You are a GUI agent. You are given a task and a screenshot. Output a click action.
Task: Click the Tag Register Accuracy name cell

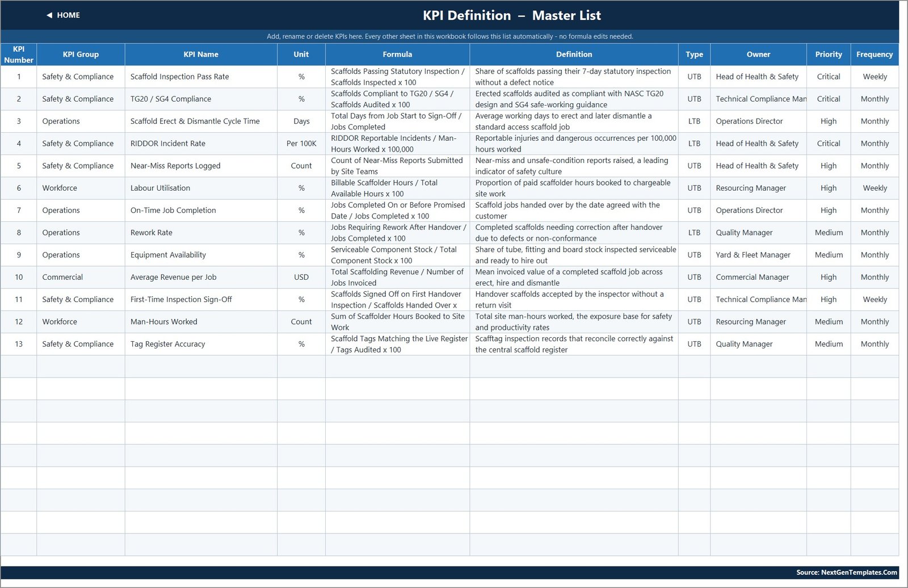201,344
